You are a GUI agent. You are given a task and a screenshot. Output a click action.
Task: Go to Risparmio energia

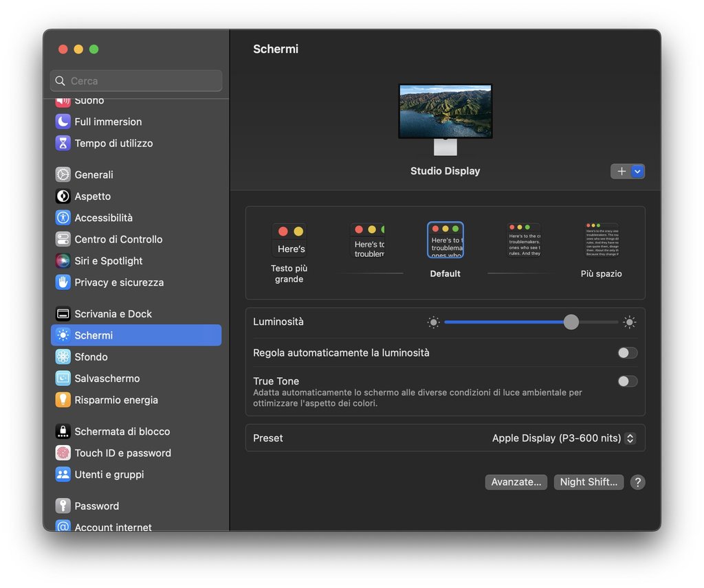136,400
